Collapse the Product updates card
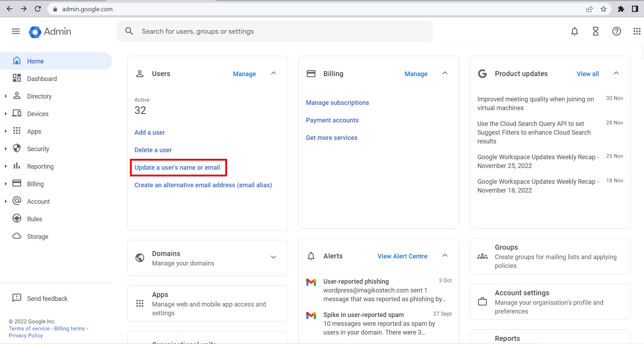Screen dimensions: 644x344 pos(616,73)
